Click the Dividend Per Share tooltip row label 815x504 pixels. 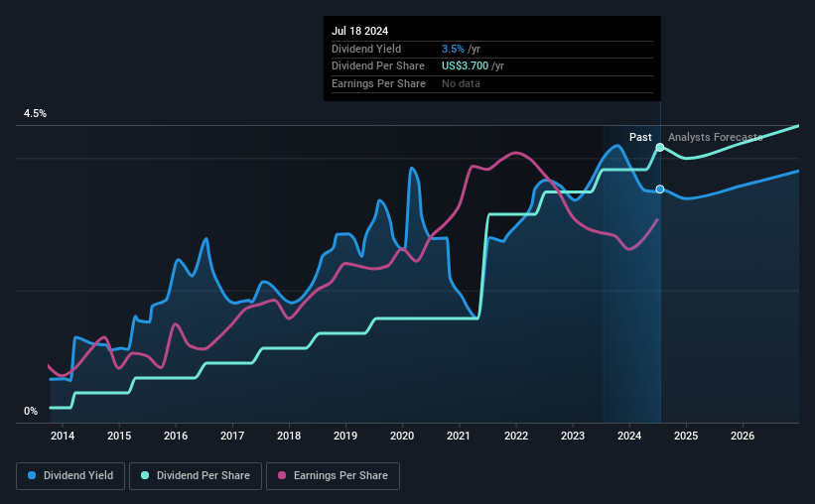378,66
